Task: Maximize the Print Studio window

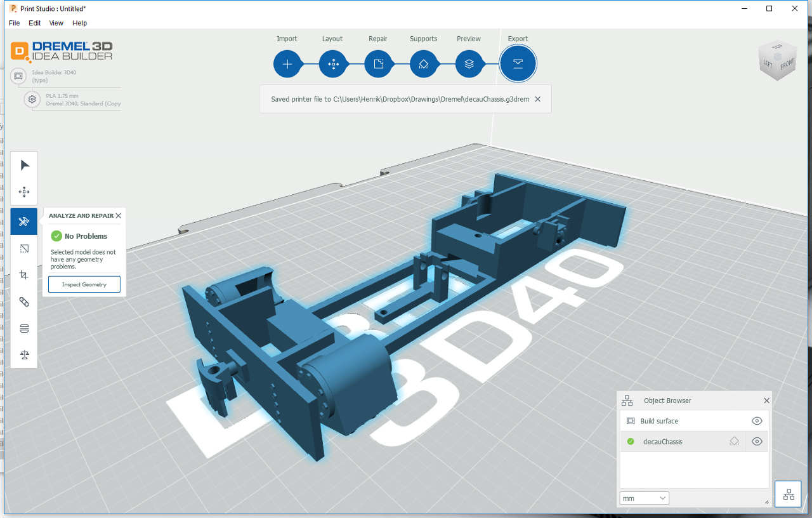Action: tap(769, 8)
